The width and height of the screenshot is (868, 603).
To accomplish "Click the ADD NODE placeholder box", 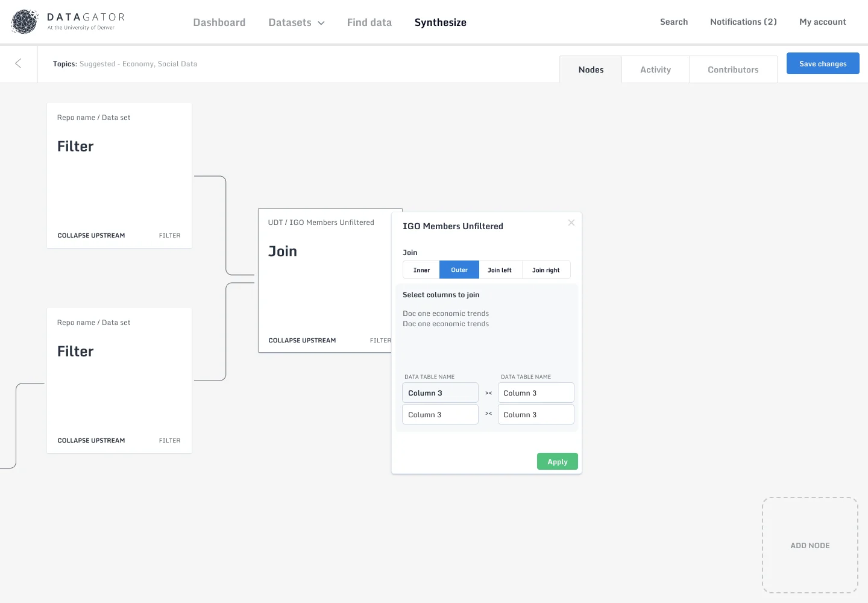I will coord(810,545).
